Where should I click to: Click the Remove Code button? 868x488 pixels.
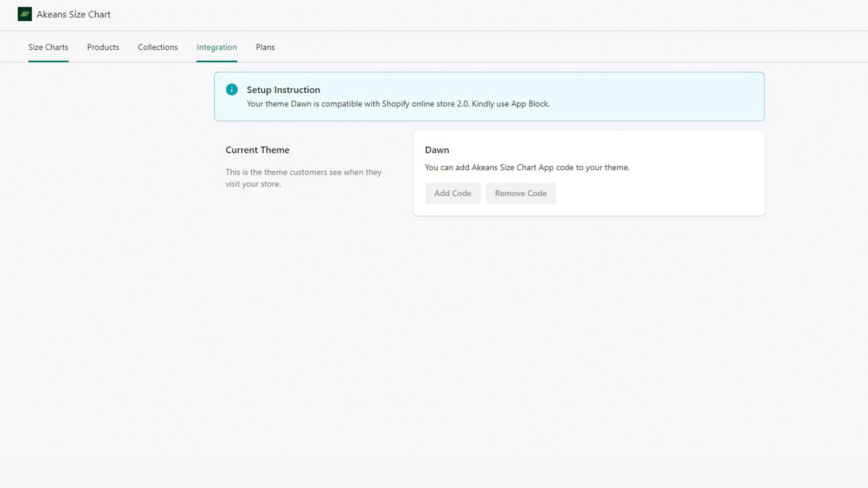click(x=521, y=193)
